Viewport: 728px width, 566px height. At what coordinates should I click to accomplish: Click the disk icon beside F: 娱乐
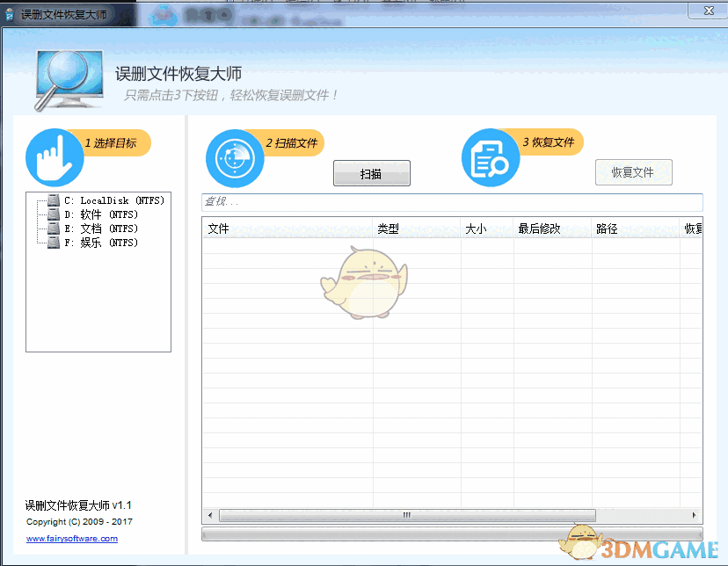pyautogui.click(x=53, y=242)
